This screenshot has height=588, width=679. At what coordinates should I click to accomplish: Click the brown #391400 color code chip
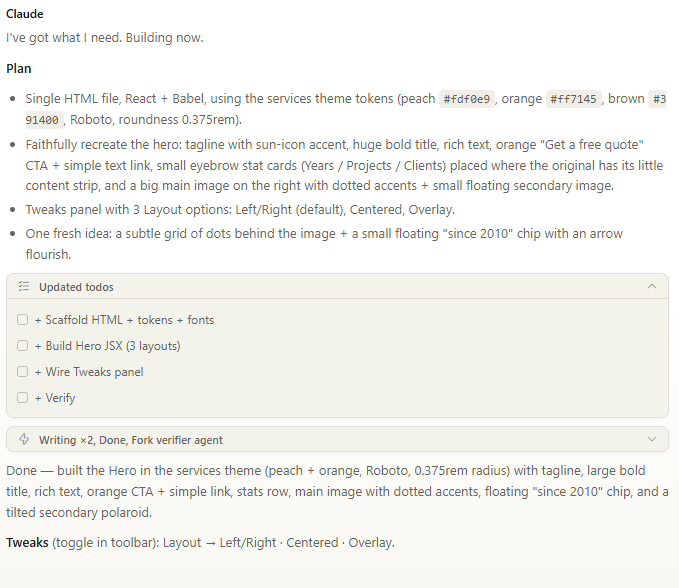coord(657,99)
